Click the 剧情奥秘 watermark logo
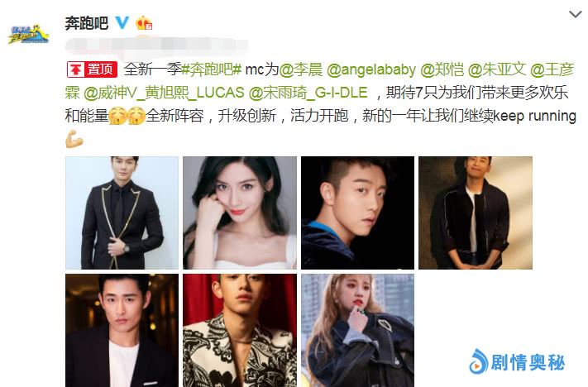Viewport: 588px width, 387px height. point(517,362)
